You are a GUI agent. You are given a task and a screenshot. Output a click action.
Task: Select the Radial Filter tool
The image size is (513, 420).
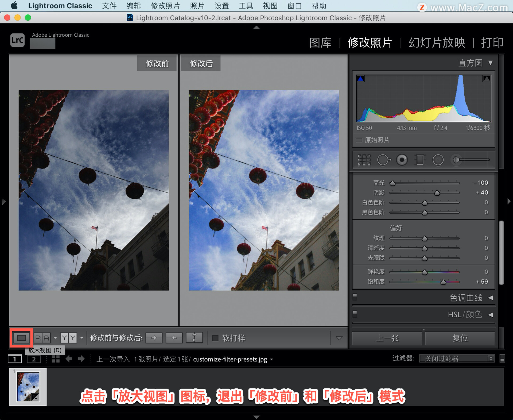pyautogui.click(x=438, y=160)
